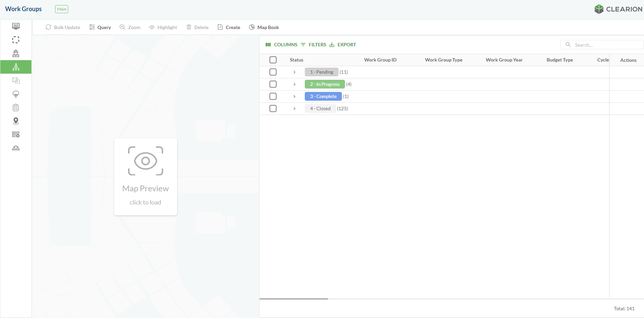Screen dimensions: 644x318
Task: Click the dashed square selection sidebar icon
Action: (x=16, y=40)
